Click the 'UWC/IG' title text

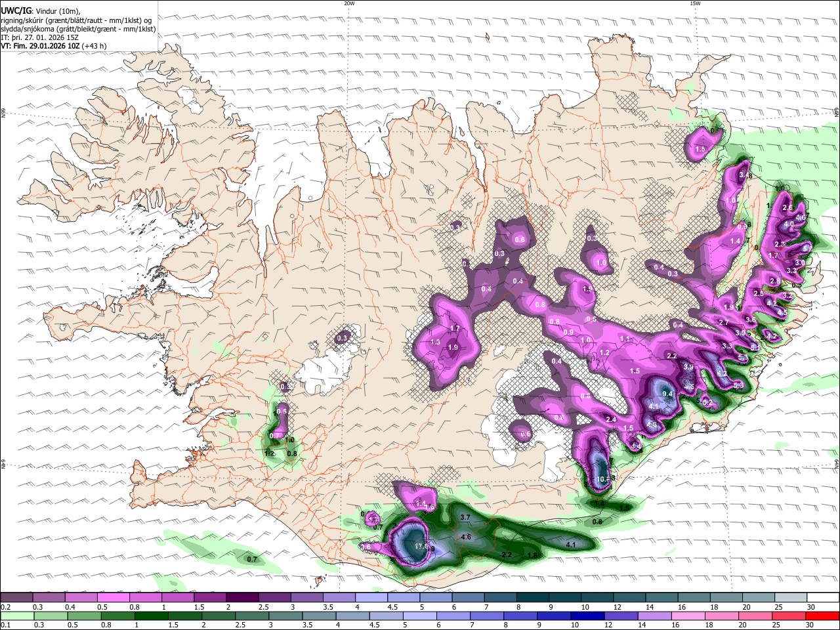pyautogui.click(x=15, y=10)
